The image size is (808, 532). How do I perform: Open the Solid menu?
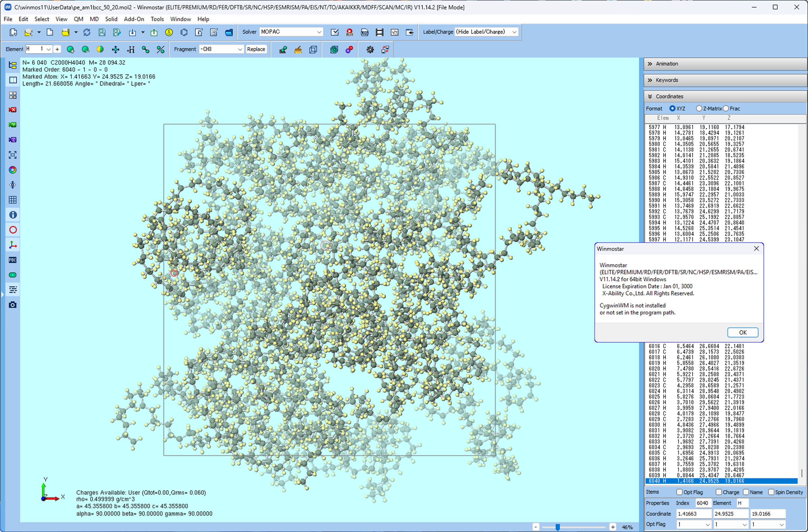(111, 19)
